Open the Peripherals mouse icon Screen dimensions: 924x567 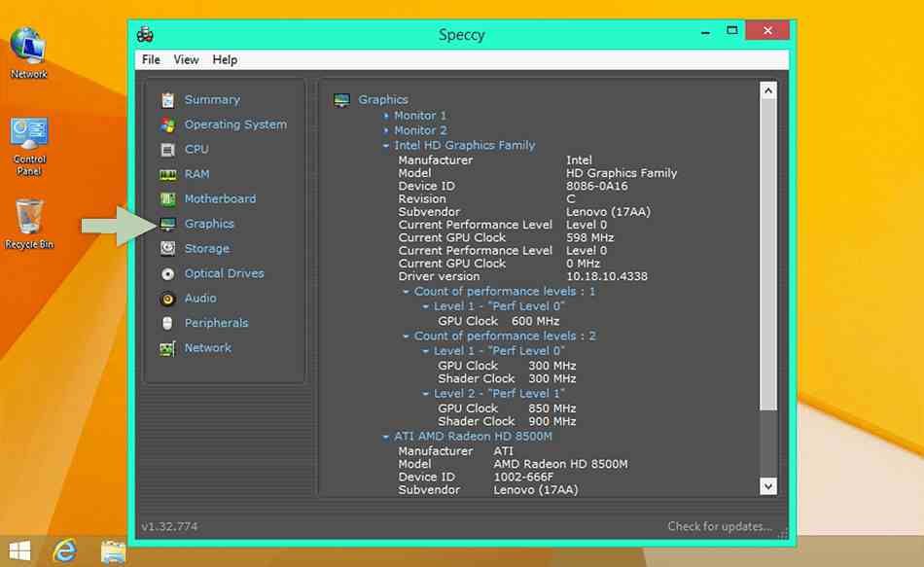(167, 324)
